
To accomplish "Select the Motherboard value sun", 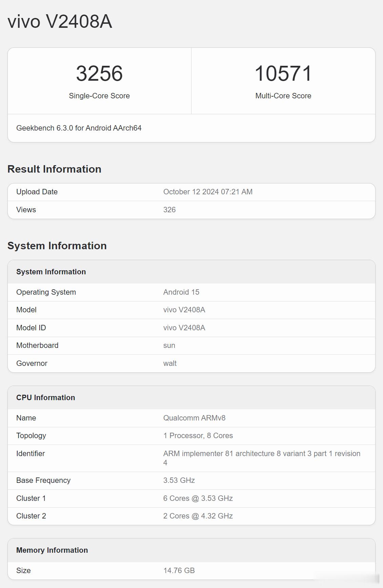I will [x=169, y=346].
